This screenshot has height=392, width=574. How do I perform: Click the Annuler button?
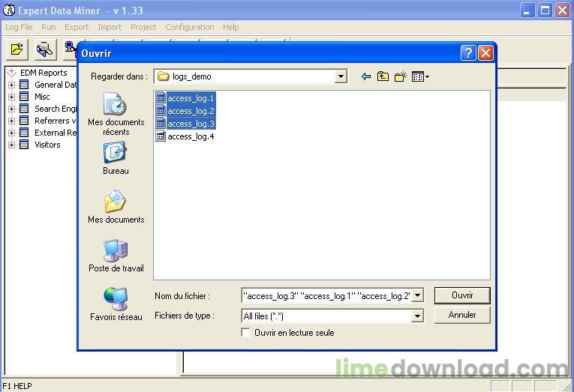coord(462,315)
